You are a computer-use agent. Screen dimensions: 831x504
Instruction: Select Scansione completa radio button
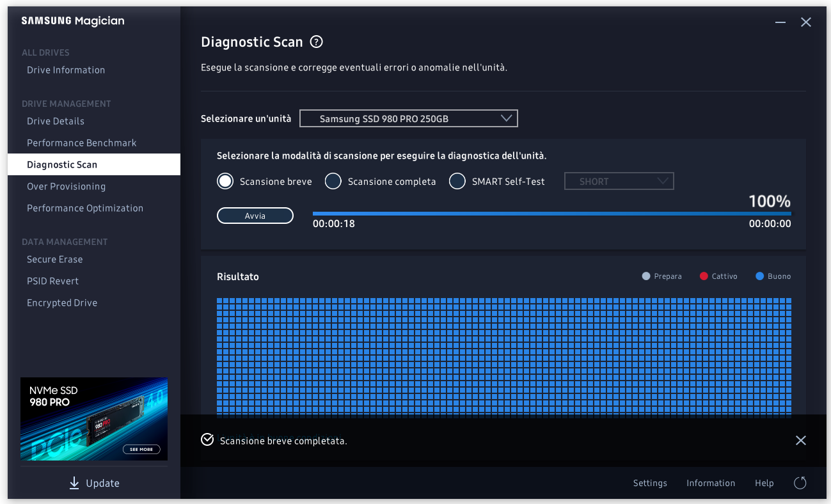point(333,182)
